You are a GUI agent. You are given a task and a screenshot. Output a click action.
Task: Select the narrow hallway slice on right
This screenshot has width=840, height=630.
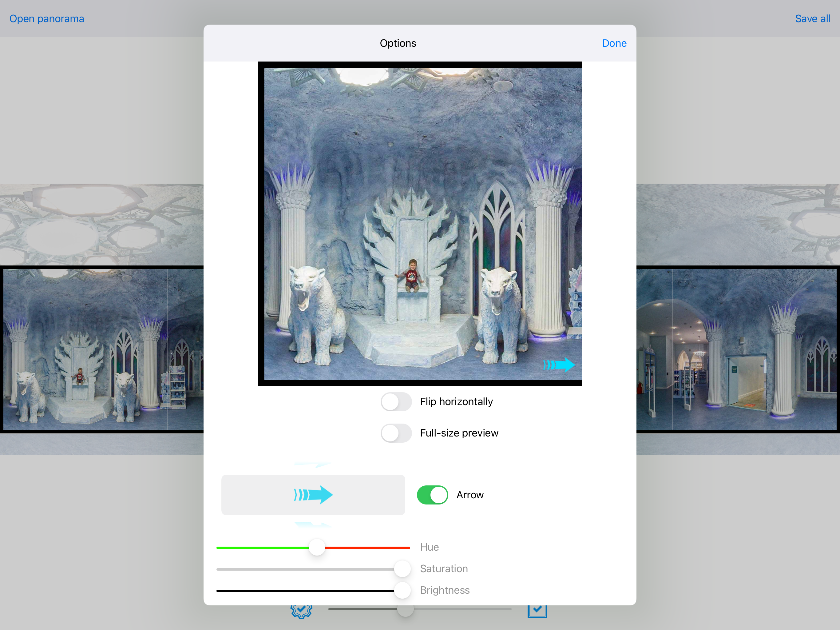[654, 349]
